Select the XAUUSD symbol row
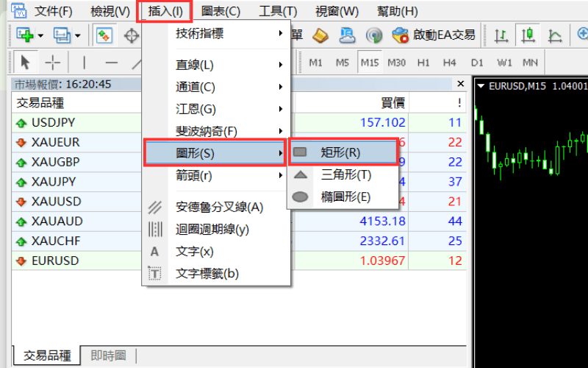Screen dimensions: 588x368 click(57, 201)
